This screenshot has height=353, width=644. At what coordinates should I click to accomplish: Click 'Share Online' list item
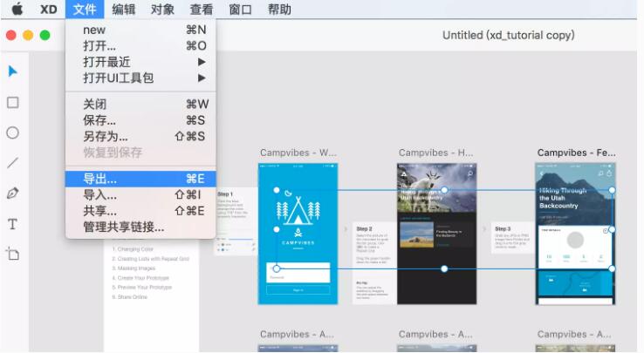pos(129,296)
